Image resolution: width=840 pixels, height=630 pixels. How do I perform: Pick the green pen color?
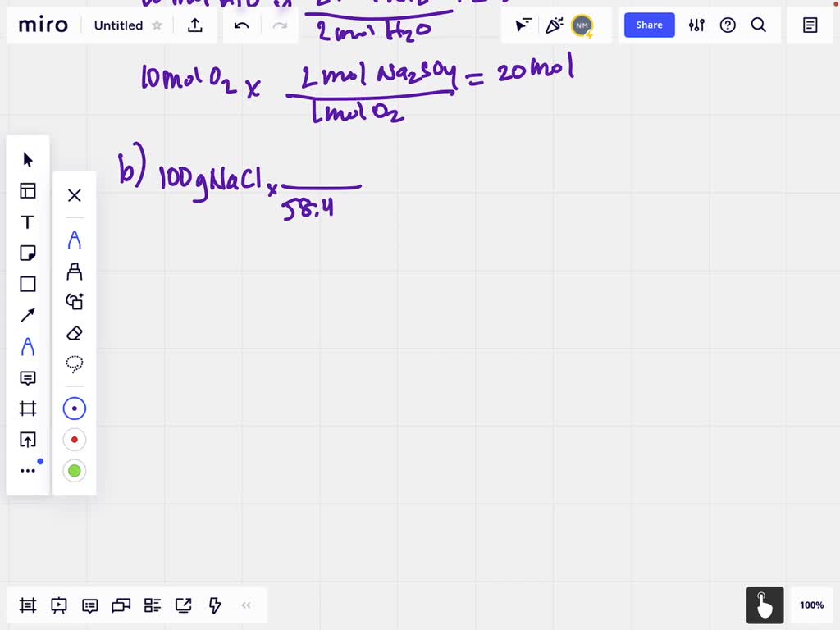(x=75, y=470)
